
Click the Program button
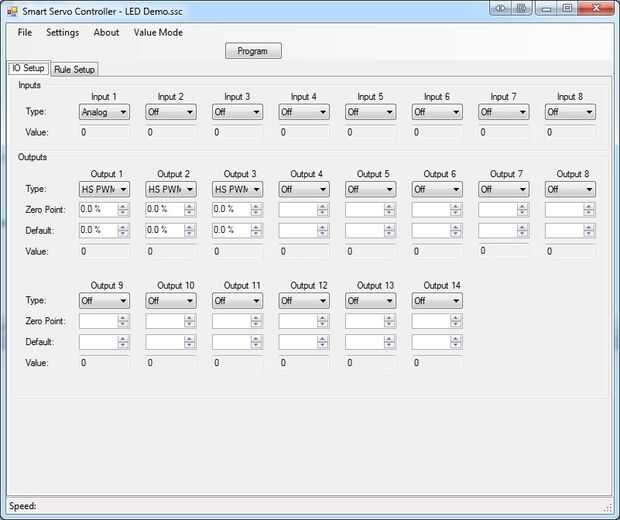[253, 51]
